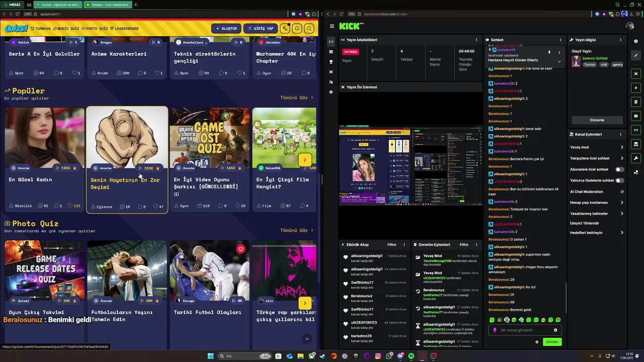Screen dimensions: 644x362
Task: Expand Hedefleri belirleyin option
Action: [x=597, y=233]
